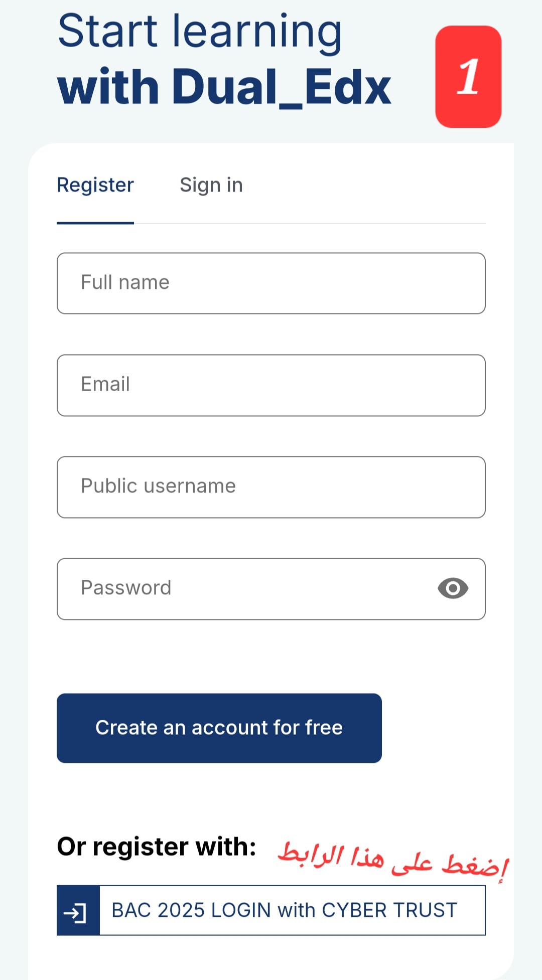Open BAC 2025 LOGIN with CYBER TRUST
This screenshot has height=980, width=542.
[271, 910]
